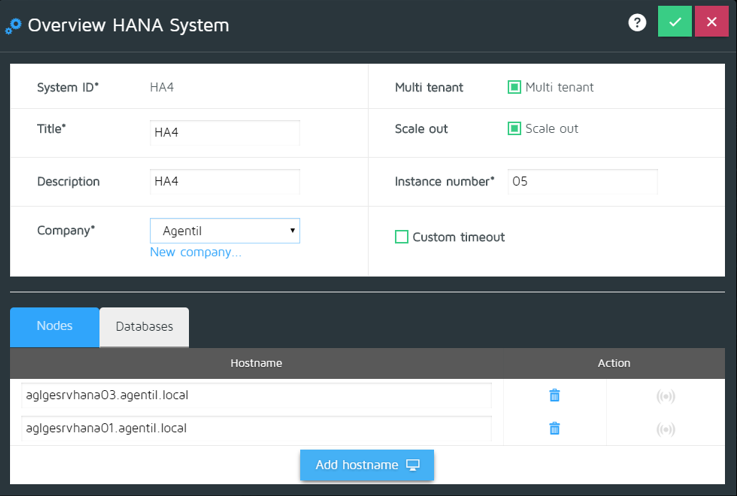Close dialog with the red X button

coord(711,21)
